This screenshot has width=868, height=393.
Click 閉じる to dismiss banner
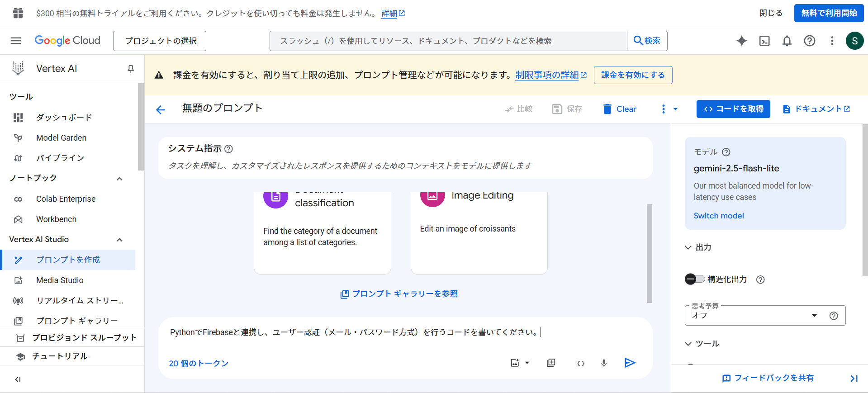pyautogui.click(x=771, y=13)
